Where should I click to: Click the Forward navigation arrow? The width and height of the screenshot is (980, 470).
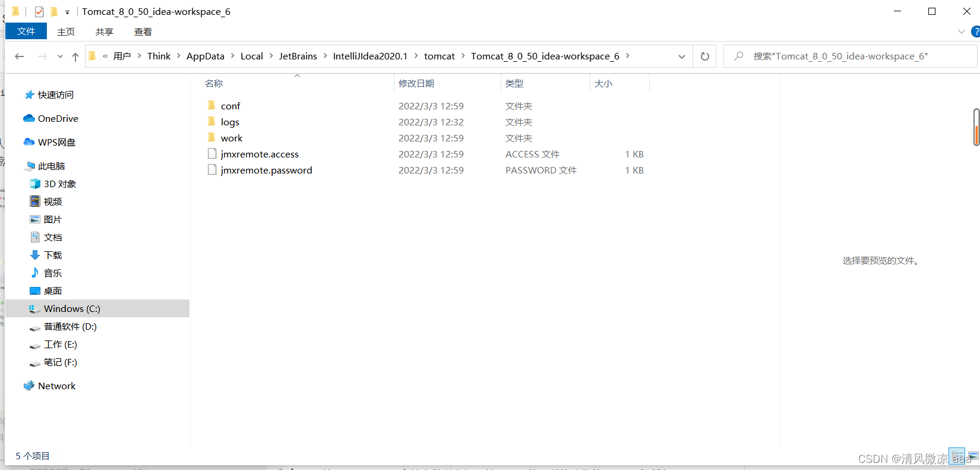(x=42, y=56)
